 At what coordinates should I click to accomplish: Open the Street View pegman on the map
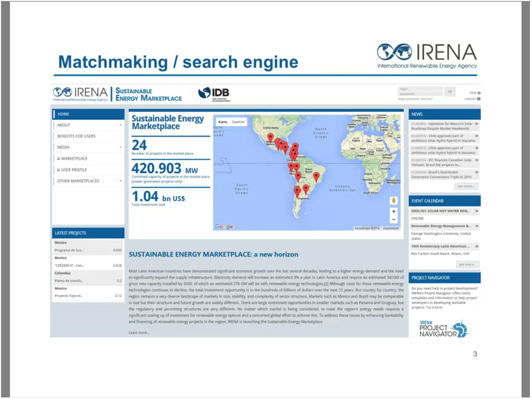coord(394,201)
